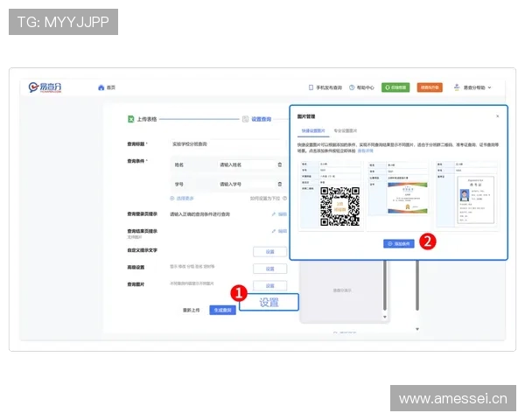Viewport: 525px width, 420px height.
Task: Click the inner preview scrollbar down arrow
Action: tap(385, 317)
